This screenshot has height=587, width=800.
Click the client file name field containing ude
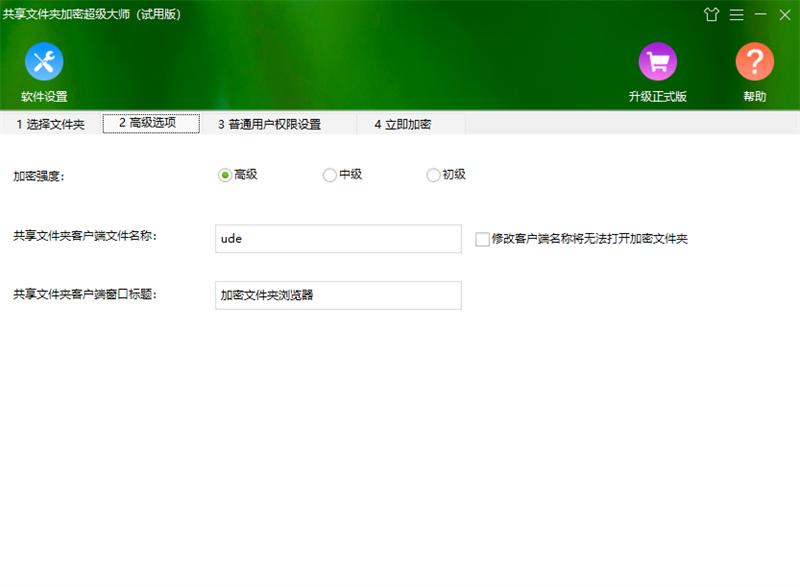point(338,239)
